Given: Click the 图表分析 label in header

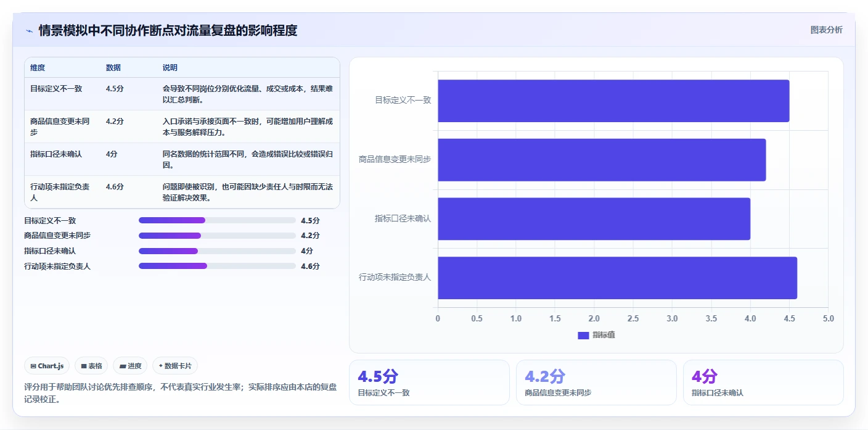Looking at the screenshot, I should point(826,30).
